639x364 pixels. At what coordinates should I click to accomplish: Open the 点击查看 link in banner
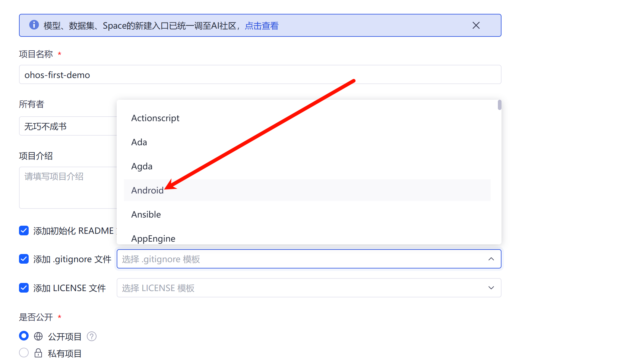pos(261,26)
